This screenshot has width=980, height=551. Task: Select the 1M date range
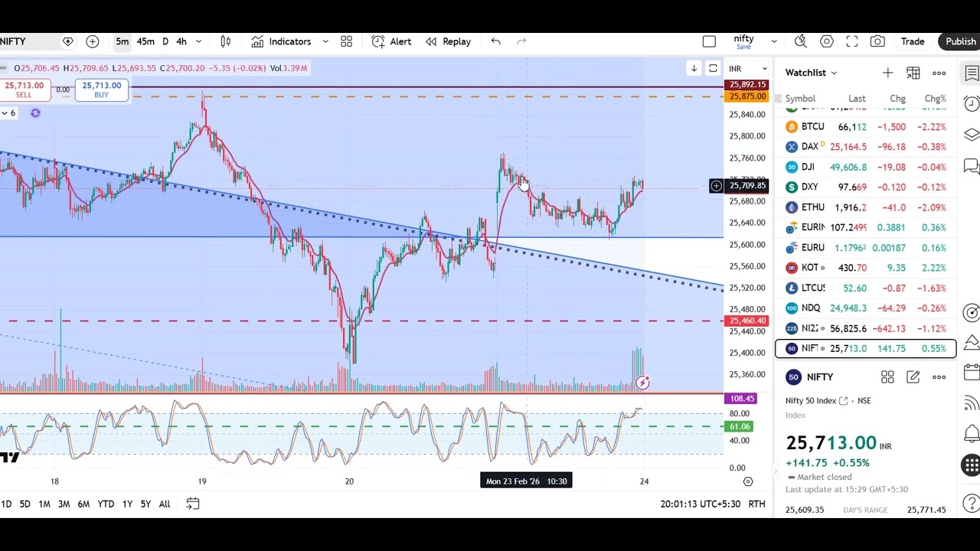tap(44, 504)
